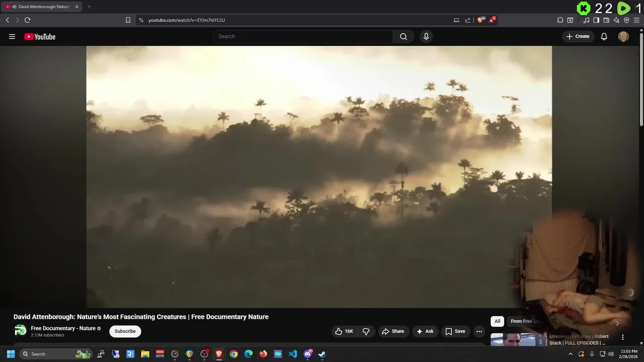Viewport: 644px width, 362px height.
Task: Save the video to a playlist
Action: [455, 331]
